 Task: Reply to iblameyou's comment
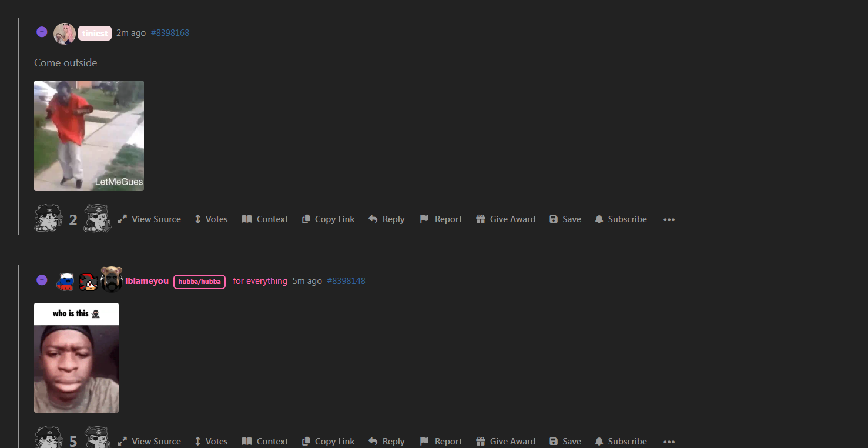pyautogui.click(x=387, y=442)
